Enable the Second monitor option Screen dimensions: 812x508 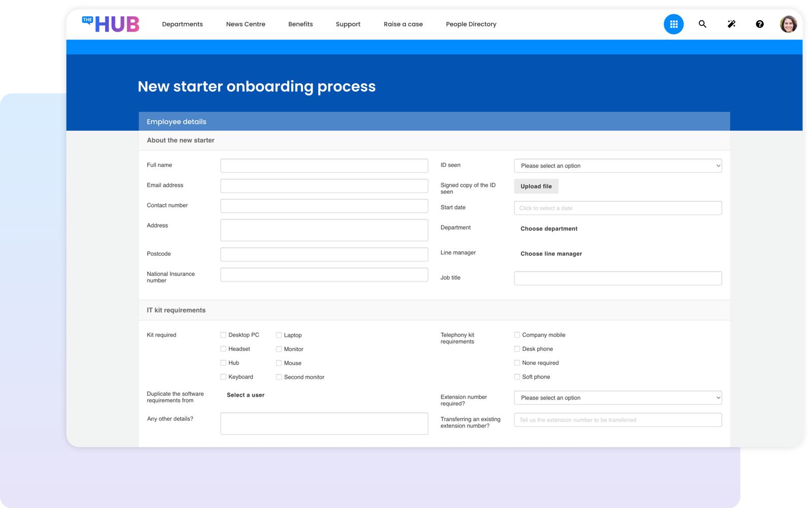pos(279,377)
